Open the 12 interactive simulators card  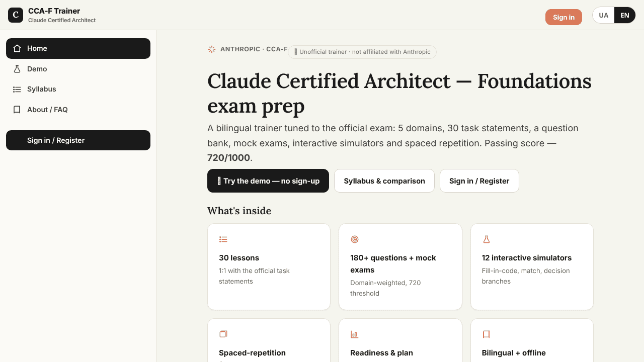coord(532,267)
